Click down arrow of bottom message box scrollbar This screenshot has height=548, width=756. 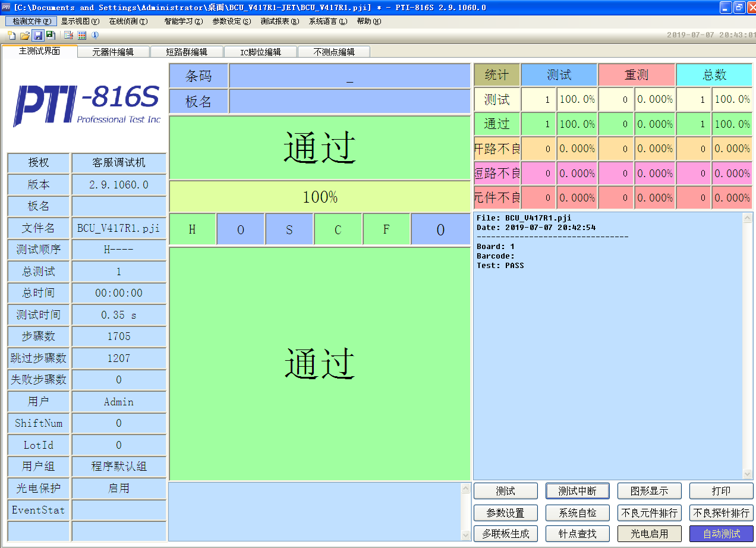tap(466, 535)
